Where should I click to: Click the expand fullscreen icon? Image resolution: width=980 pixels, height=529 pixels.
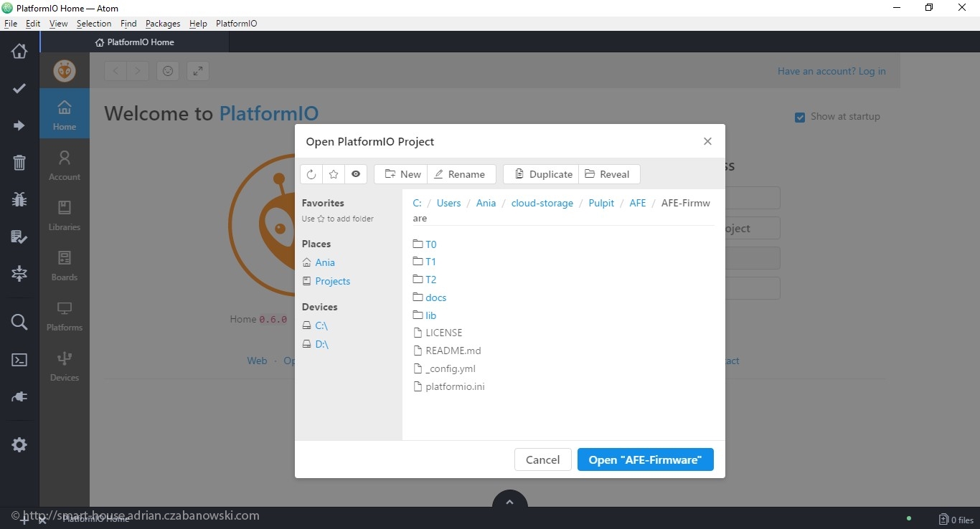click(x=198, y=71)
